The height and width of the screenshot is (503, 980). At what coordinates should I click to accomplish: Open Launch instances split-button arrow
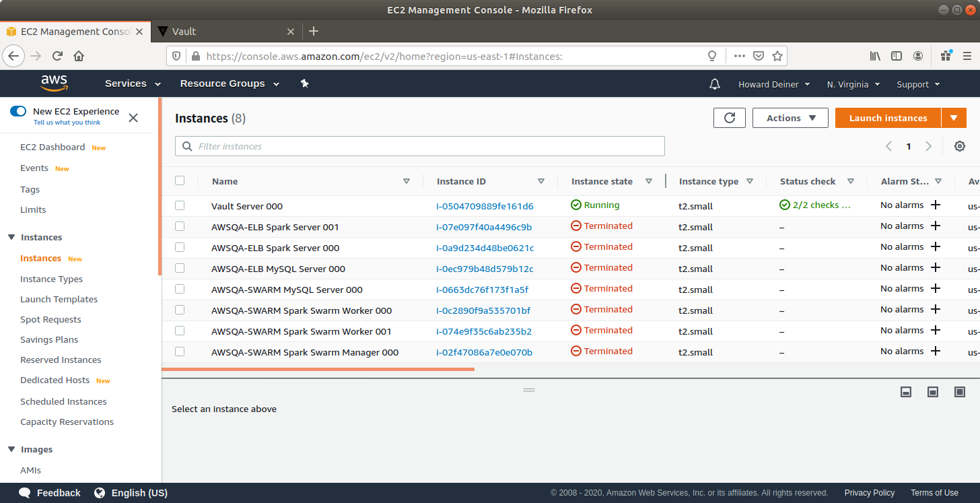(x=954, y=118)
